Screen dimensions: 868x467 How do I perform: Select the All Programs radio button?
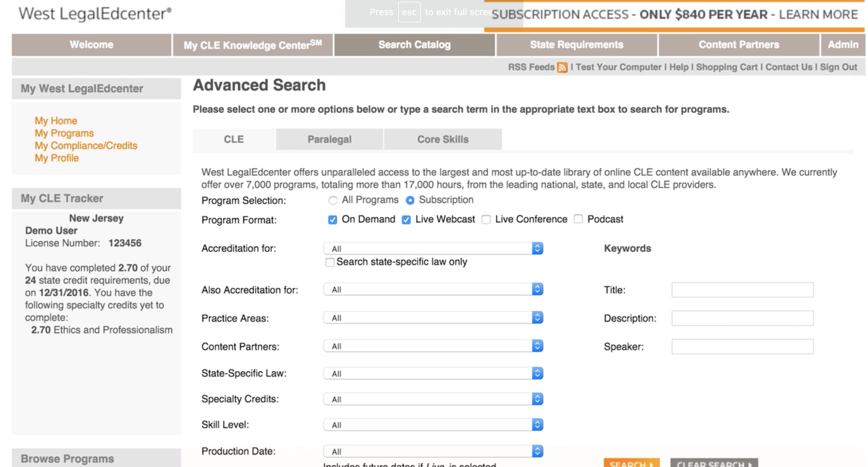[x=332, y=200]
